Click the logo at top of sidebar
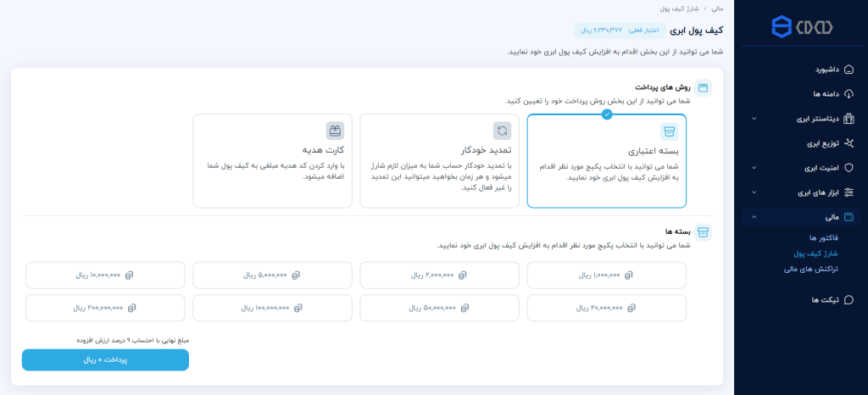868x395 pixels. [x=801, y=27]
